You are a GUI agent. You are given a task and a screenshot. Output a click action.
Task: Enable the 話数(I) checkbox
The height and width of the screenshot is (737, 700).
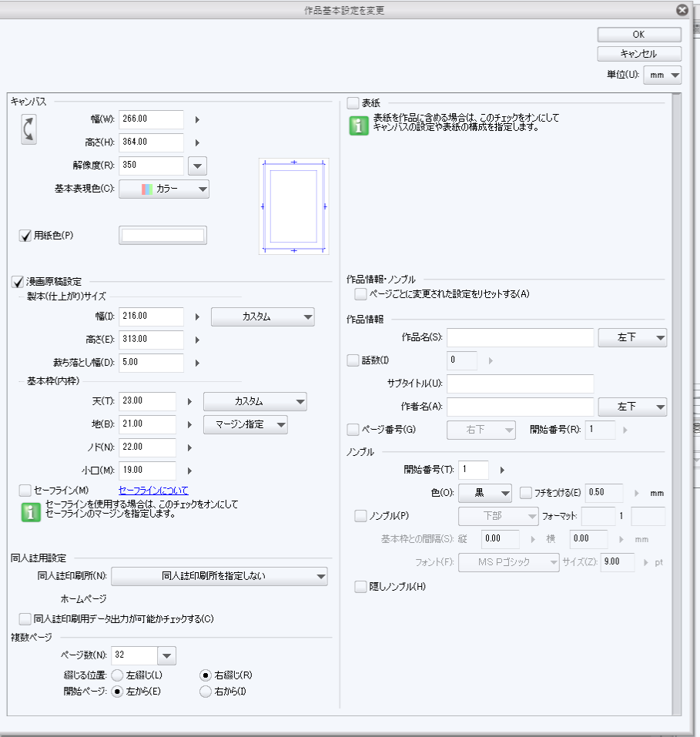pyautogui.click(x=353, y=360)
